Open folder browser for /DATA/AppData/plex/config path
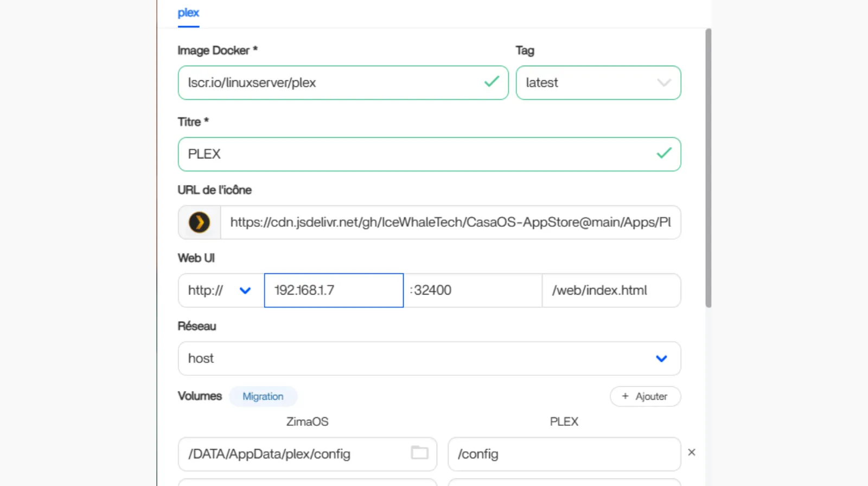 (419, 452)
